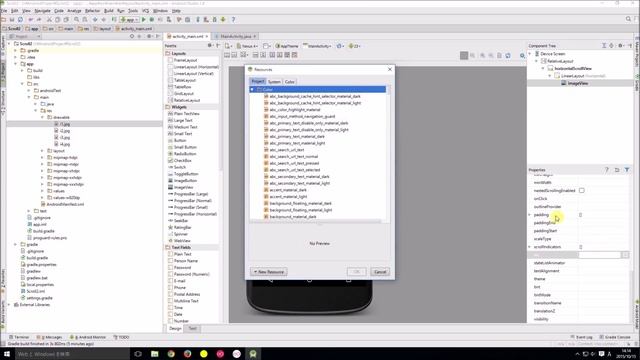Switch to the MainActivity.java editor tab
The height and width of the screenshot is (360, 640).
(x=235, y=36)
